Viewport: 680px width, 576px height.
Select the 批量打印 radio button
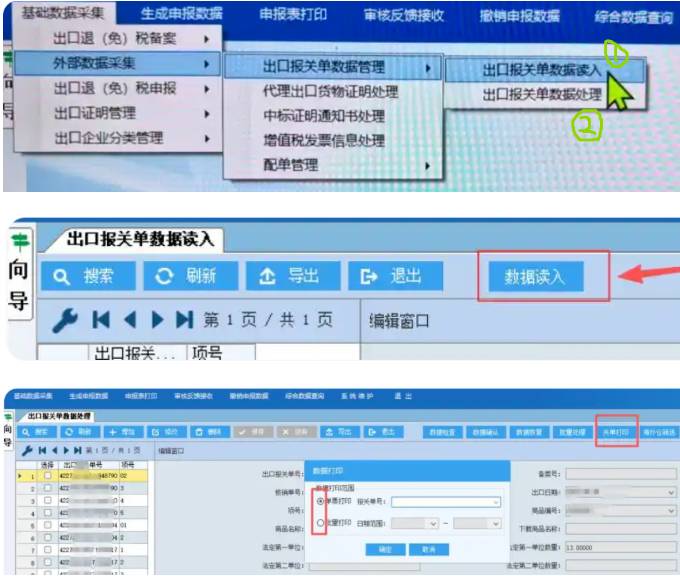[x=320, y=523]
